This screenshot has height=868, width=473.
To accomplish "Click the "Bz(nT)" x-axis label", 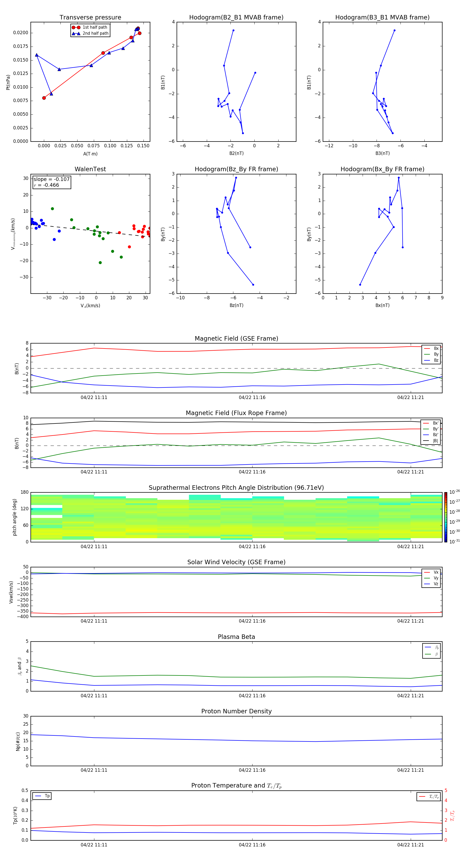I will click(x=236, y=305).
